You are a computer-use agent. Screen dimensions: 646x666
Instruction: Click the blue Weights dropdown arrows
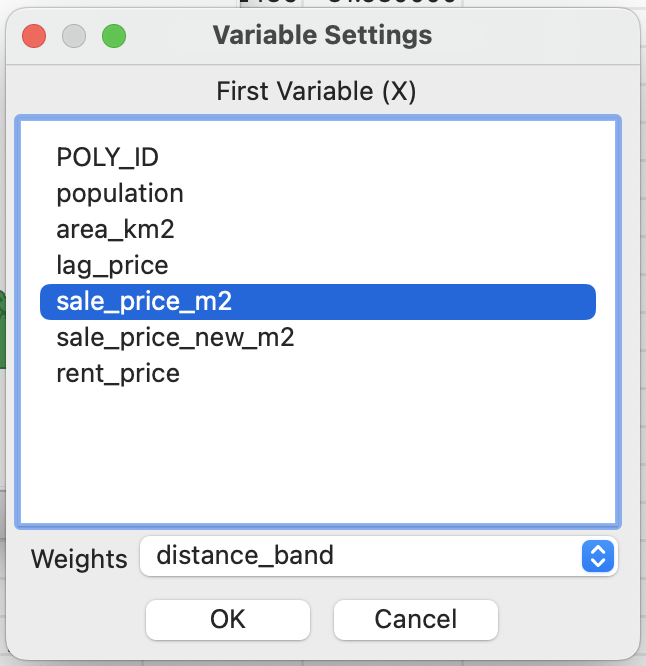click(x=598, y=556)
